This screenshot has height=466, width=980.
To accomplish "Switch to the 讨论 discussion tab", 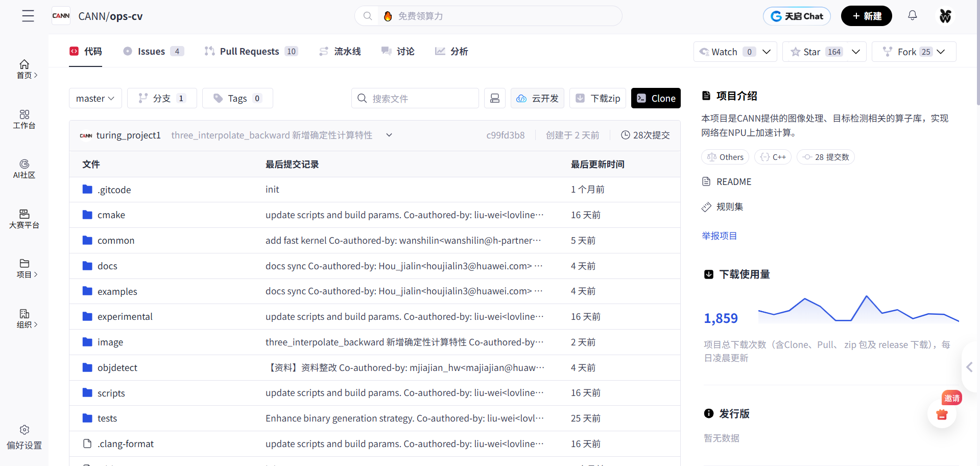I will tap(398, 51).
